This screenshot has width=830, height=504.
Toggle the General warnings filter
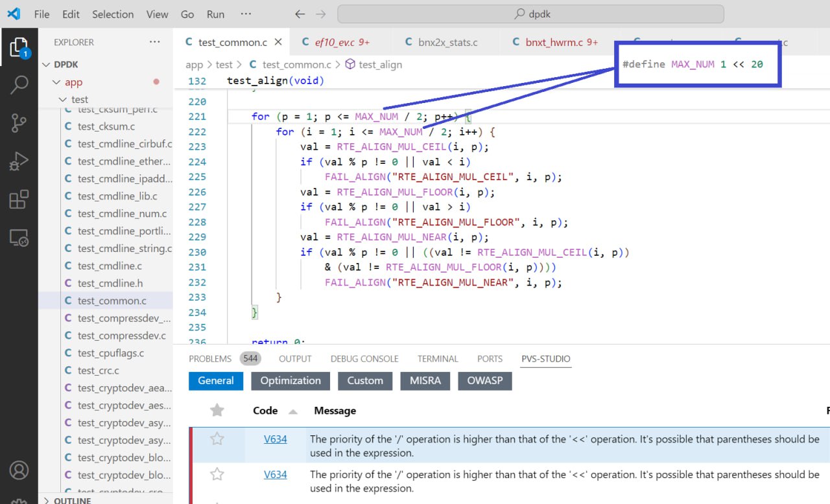[215, 381]
